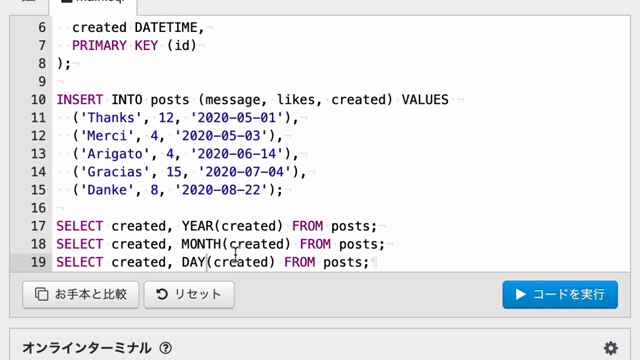This screenshot has width=640, height=360.
Task: Click '2020-05-01' date on line 11
Action: 237,118
